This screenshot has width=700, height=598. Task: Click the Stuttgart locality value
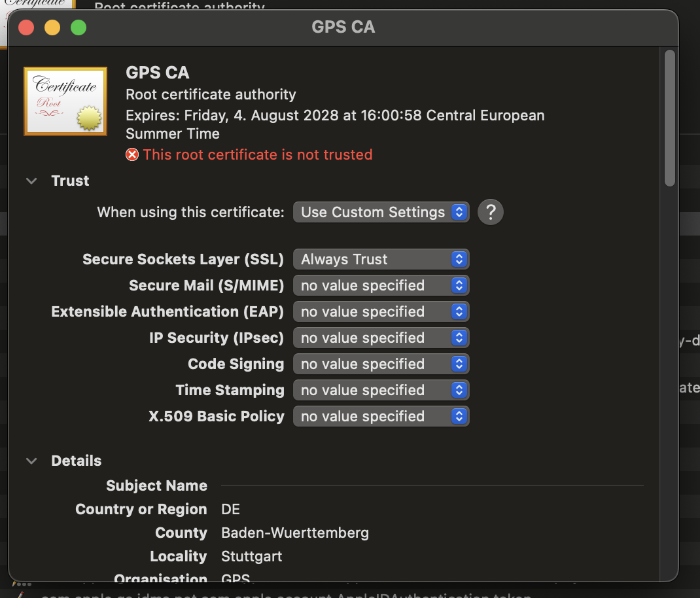tap(252, 557)
